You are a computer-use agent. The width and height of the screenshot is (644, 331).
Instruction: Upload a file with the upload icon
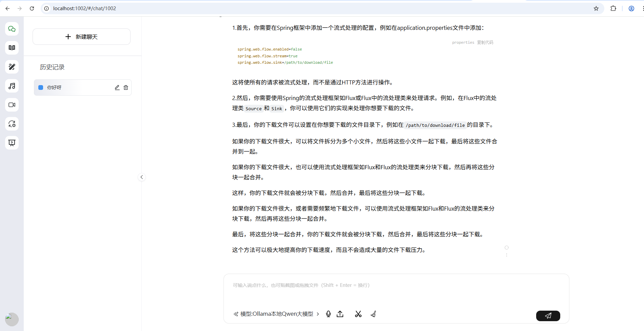coord(340,314)
